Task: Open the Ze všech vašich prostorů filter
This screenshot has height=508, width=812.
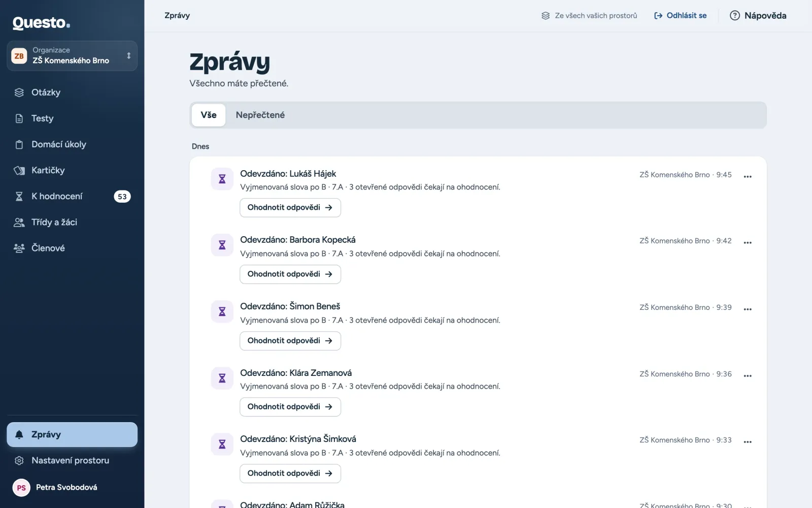Action: click(x=589, y=16)
